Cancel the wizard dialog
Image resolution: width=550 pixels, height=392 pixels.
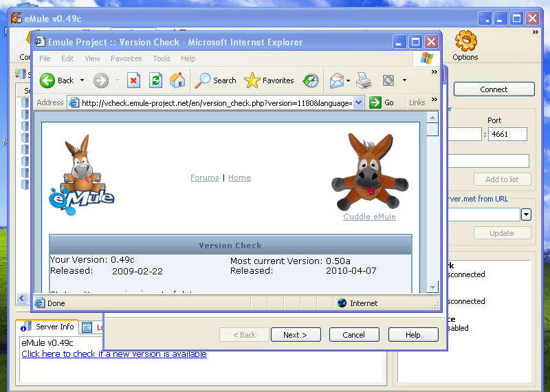(354, 335)
